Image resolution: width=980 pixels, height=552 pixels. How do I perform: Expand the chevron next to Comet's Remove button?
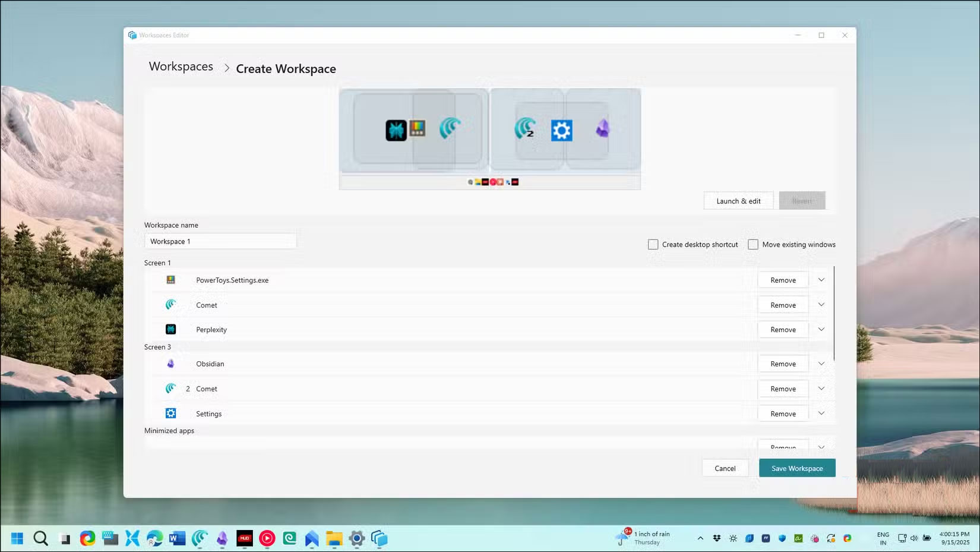(x=821, y=304)
